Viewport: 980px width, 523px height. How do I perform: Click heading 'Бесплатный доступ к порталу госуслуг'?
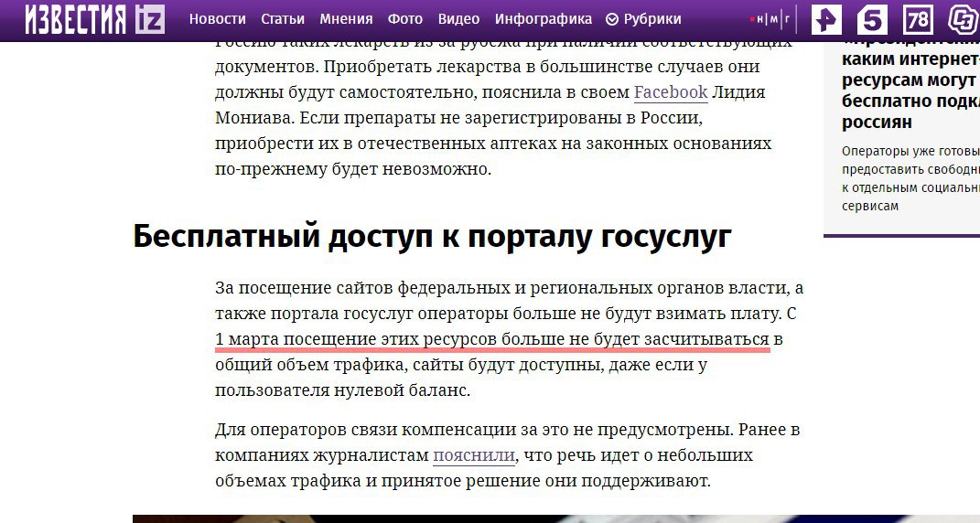click(x=432, y=236)
